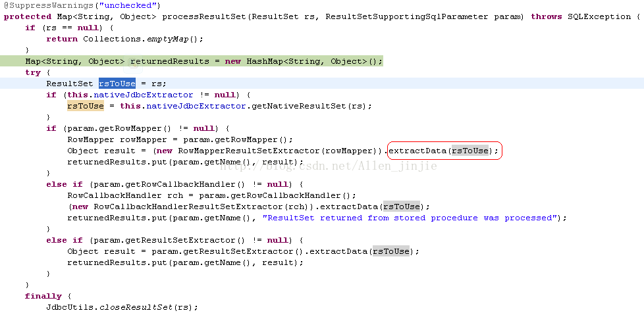Click the orange-highlighted rsToUse assignment target
This screenshot has width=644, height=317.
86,106
